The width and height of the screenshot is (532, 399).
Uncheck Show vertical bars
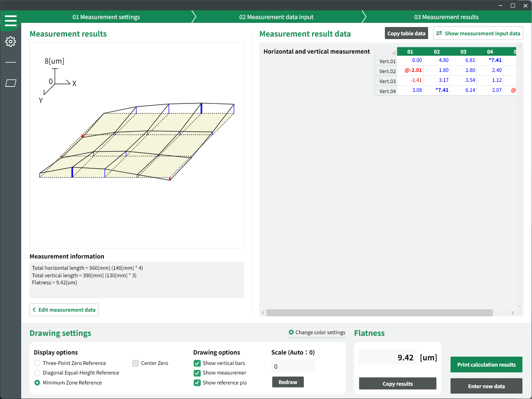pyautogui.click(x=197, y=363)
